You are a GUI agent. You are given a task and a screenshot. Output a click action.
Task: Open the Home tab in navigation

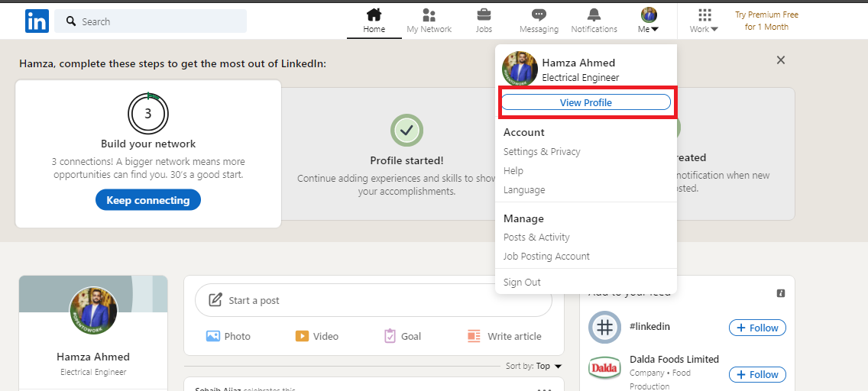374,21
